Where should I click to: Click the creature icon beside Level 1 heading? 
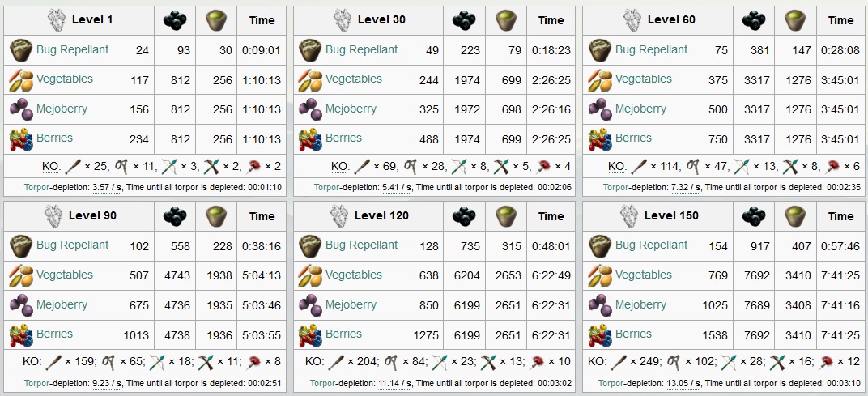[57, 21]
